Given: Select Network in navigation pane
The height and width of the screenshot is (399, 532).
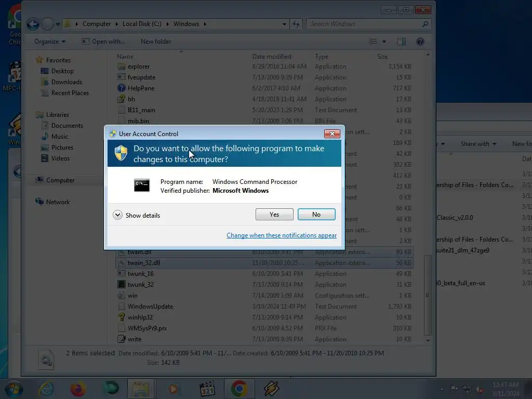Looking at the screenshot, I should pyautogui.click(x=58, y=202).
